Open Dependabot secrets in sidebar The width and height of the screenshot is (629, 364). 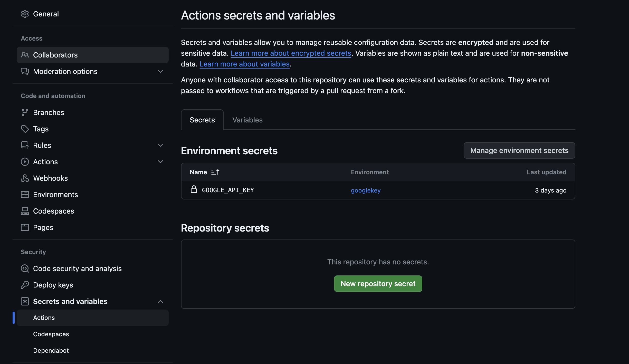tap(51, 351)
